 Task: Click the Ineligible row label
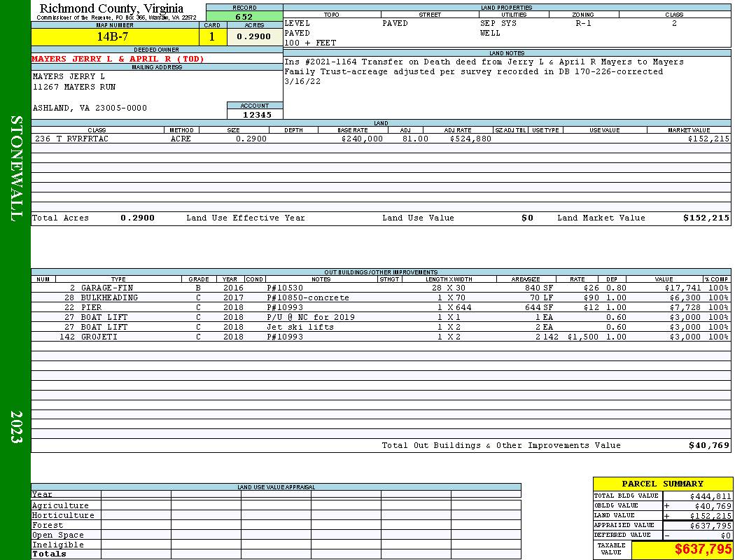[x=58, y=545]
